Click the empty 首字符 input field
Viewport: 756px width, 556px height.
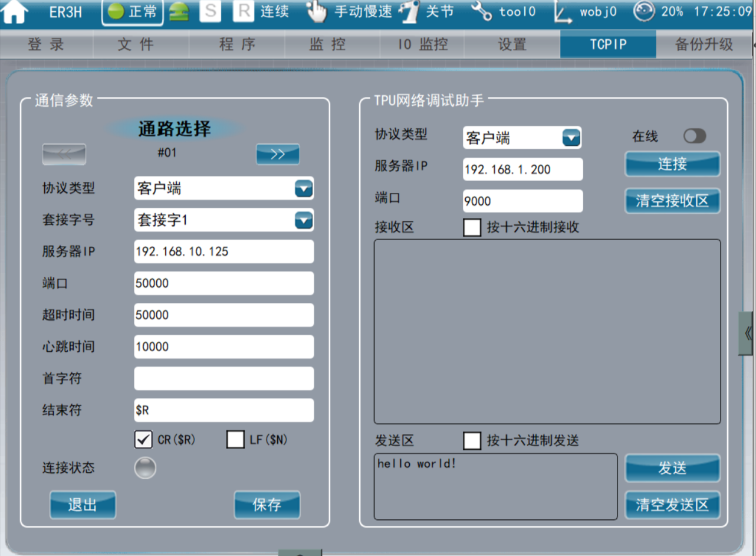pyautogui.click(x=224, y=378)
